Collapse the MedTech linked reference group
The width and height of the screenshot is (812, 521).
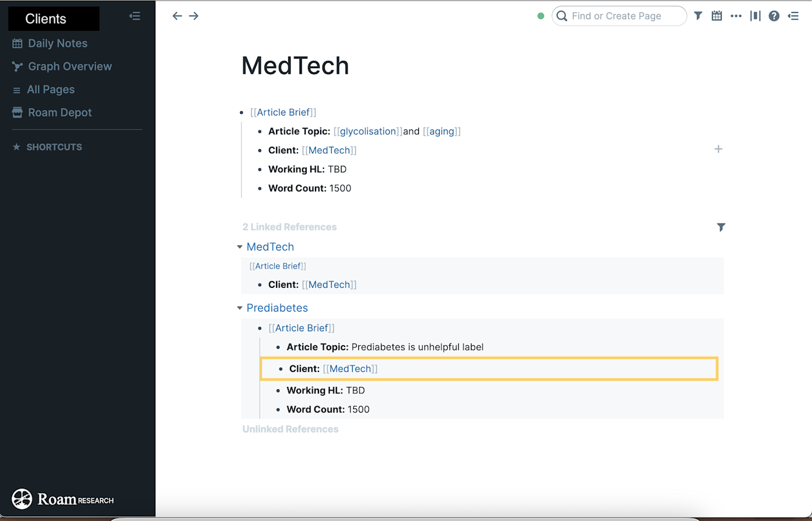(240, 247)
